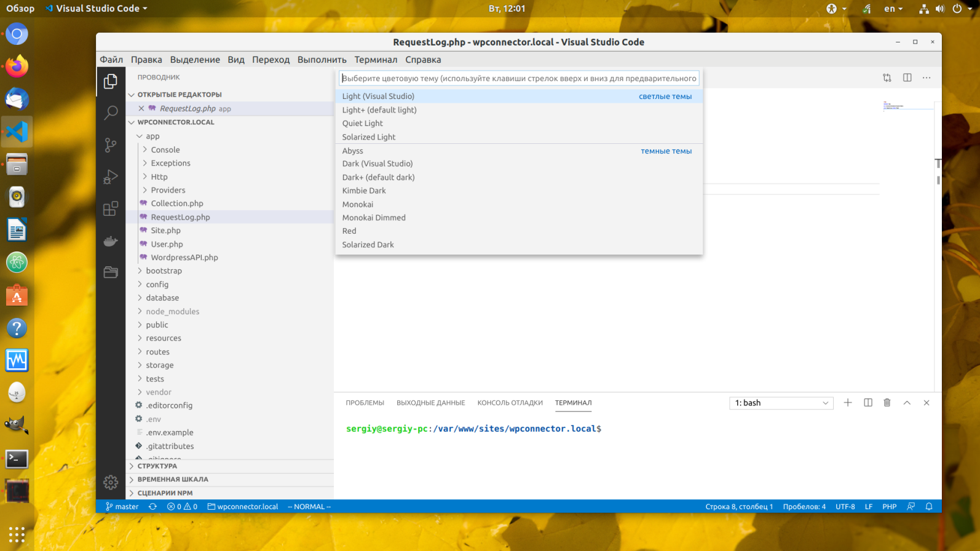Click the Manage gear icon
The height and width of the screenshot is (551, 980).
coord(111,482)
